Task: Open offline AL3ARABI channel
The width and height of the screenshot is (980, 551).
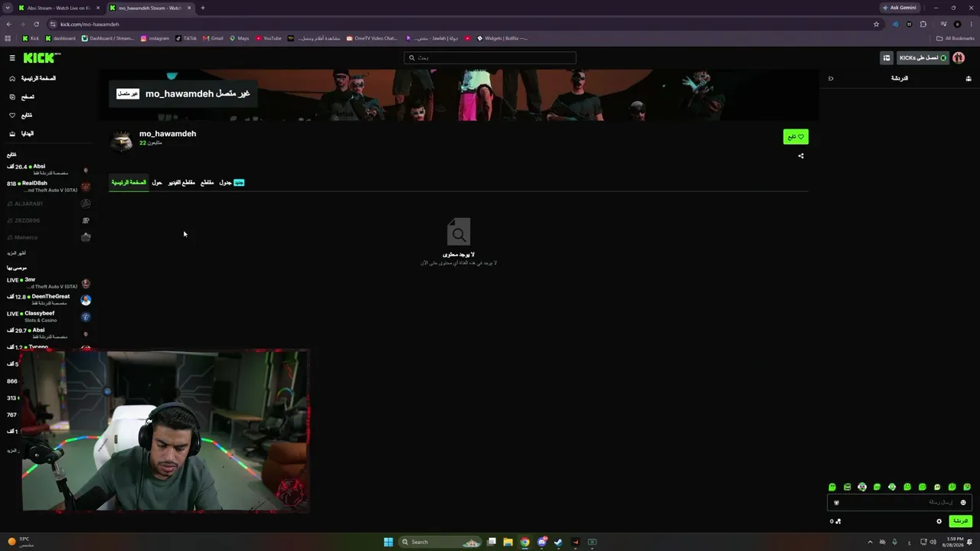Action: point(47,204)
